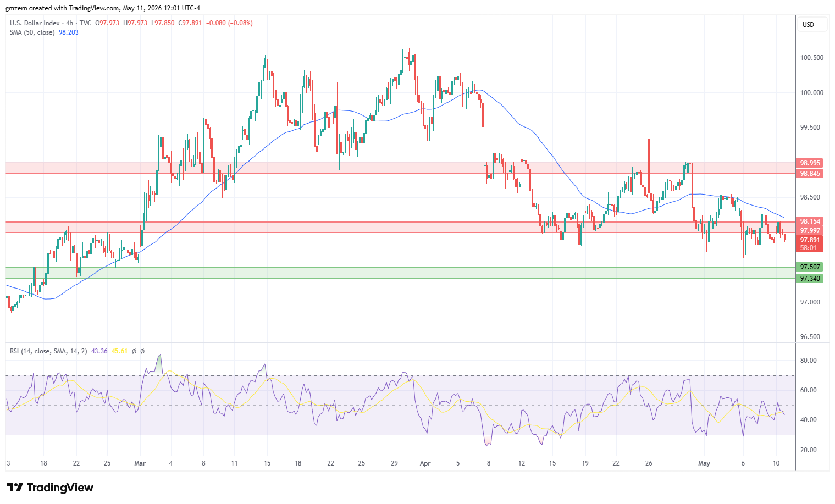Click the gmzern created with TradingView.com caption
Viewport: 835px width, 504px height.
coord(103,8)
